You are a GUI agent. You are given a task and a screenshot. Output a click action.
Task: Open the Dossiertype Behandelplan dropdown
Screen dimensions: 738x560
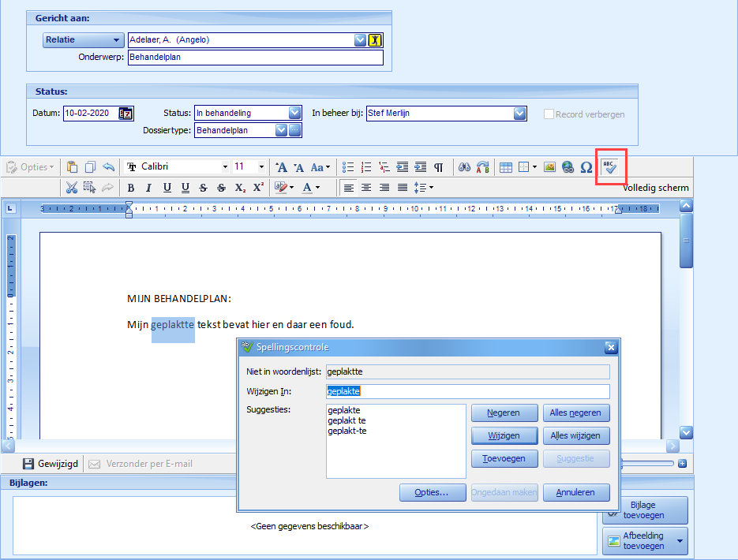pyautogui.click(x=281, y=131)
